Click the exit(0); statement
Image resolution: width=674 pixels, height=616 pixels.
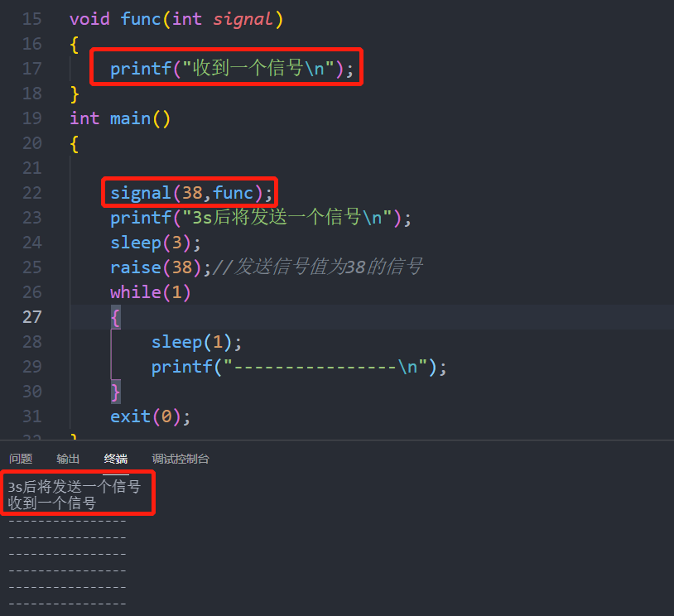(x=150, y=416)
